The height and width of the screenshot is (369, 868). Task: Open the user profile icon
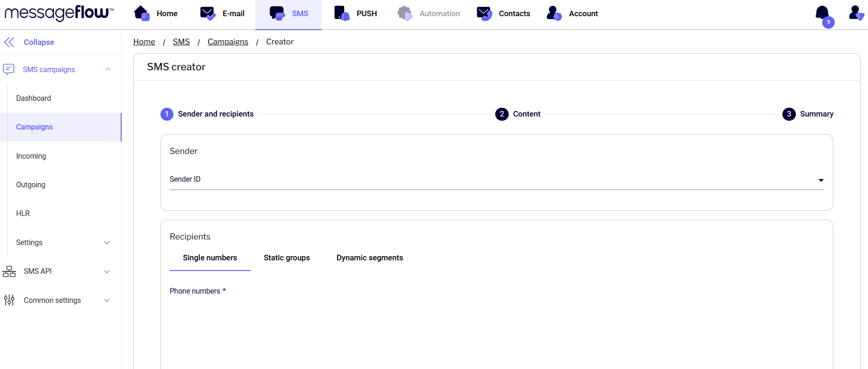(x=856, y=13)
